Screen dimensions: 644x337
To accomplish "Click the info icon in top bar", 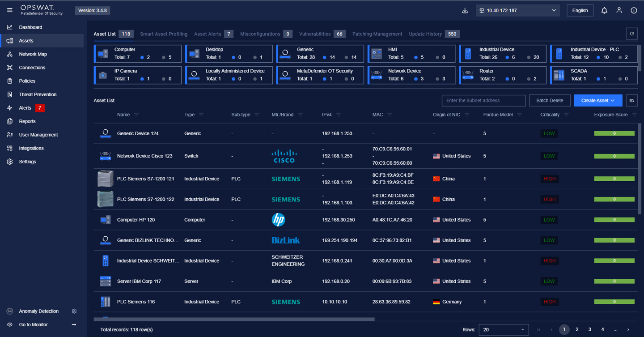I will click(x=634, y=10).
